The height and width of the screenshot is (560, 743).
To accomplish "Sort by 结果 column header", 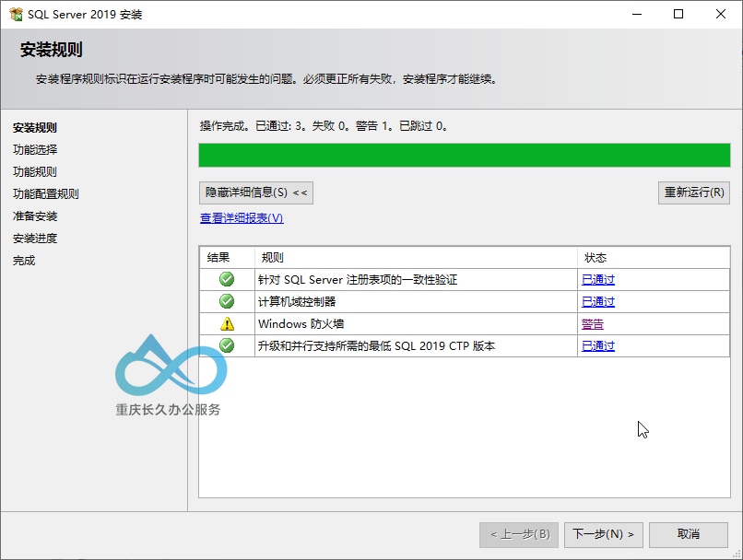I will pyautogui.click(x=227, y=258).
